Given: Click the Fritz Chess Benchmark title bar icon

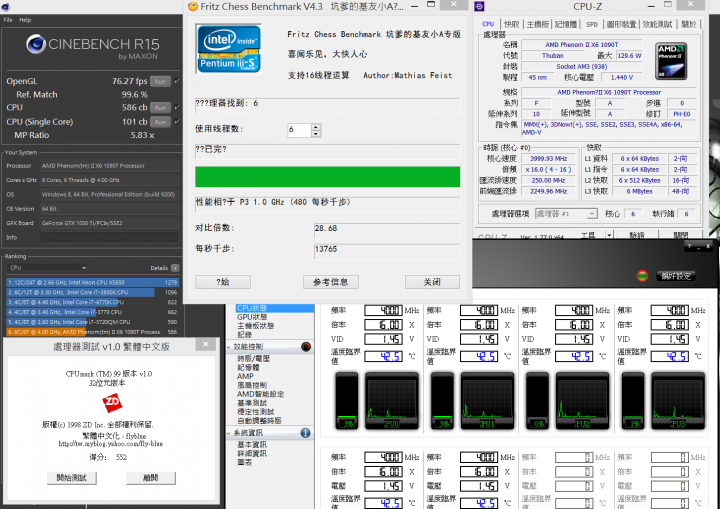Looking at the screenshot, I should click(x=192, y=6).
